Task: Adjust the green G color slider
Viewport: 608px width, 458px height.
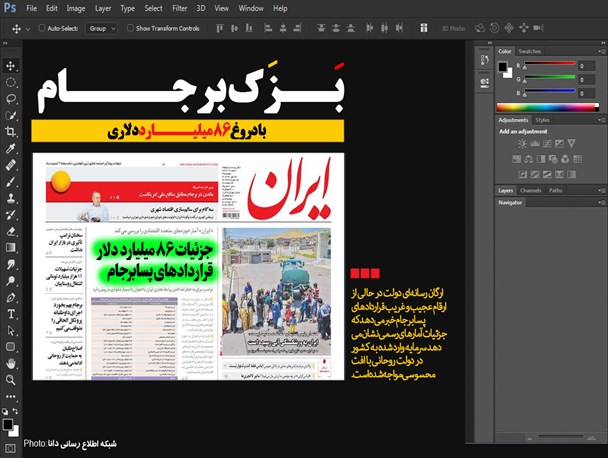Action: [549, 78]
